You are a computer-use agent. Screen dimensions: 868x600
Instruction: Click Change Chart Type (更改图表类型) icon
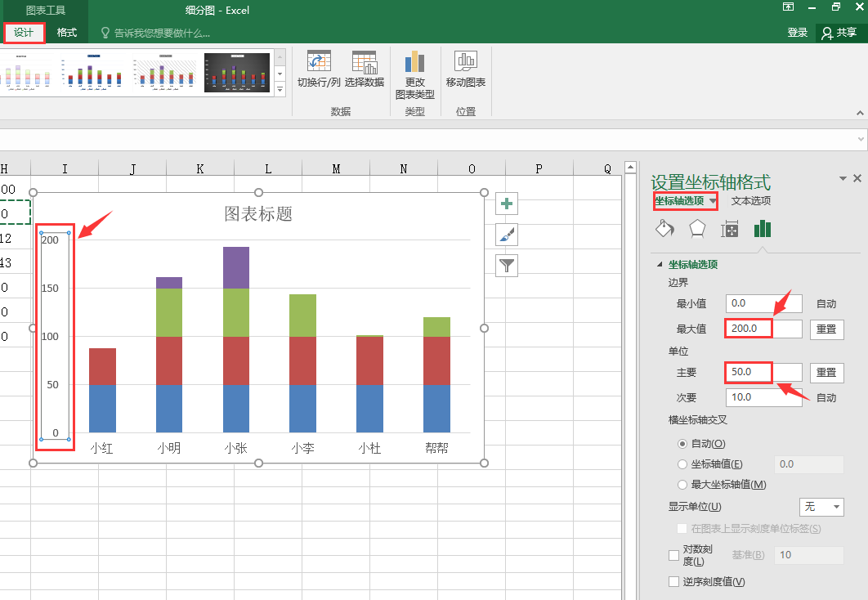pos(414,61)
